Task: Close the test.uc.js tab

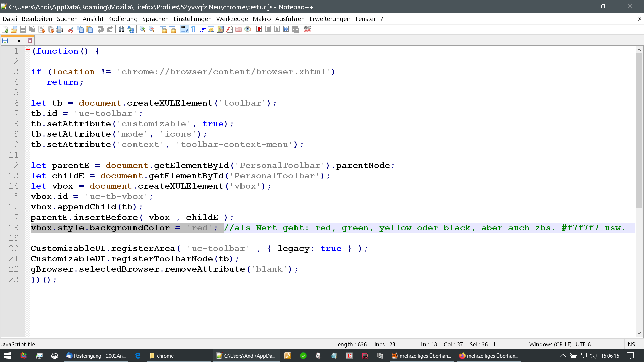Action: tap(30, 41)
